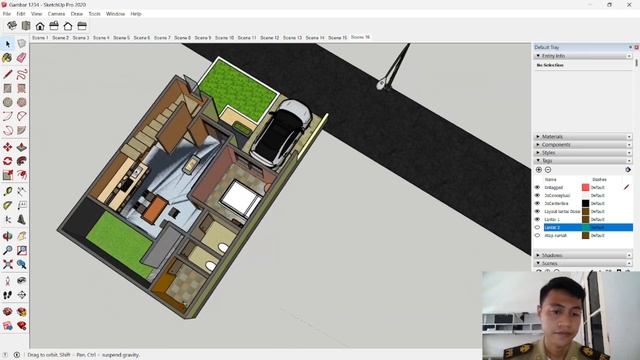
Task: Hide the Lantai 1 tag
Action: [537, 220]
